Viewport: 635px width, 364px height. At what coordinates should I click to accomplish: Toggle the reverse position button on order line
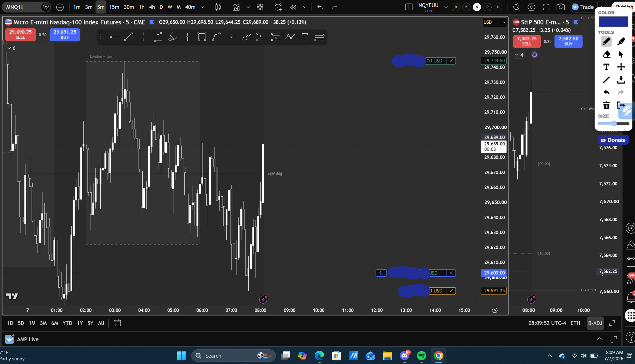(381, 273)
